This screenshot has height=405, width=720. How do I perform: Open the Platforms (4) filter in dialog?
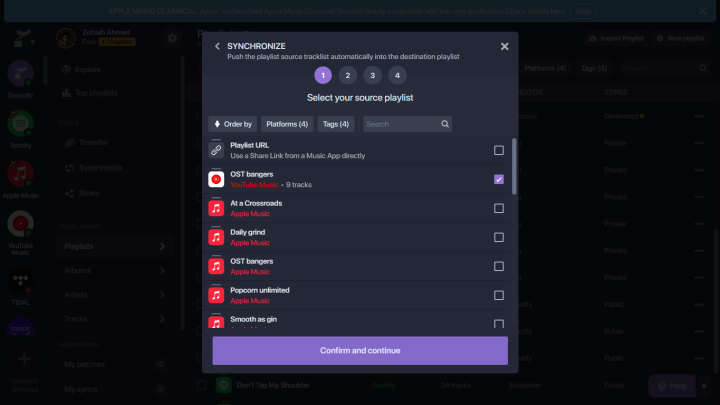tap(287, 124)
